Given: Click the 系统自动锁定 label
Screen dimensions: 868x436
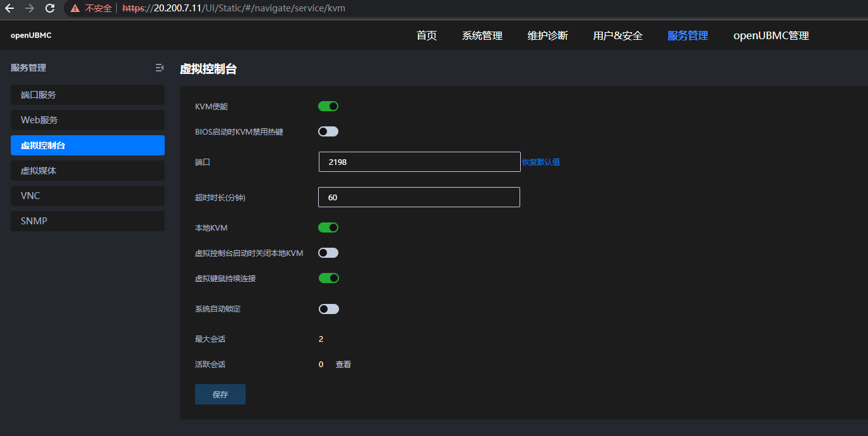Looking at the screenshot, I should pyautogui.click(x=218, y=309).
